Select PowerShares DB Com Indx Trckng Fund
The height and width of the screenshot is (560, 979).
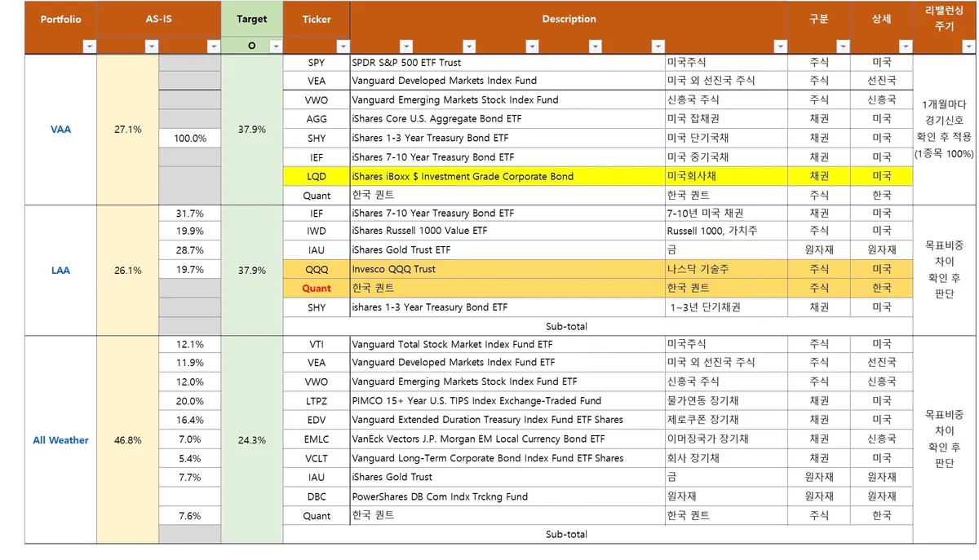(507, 496)
